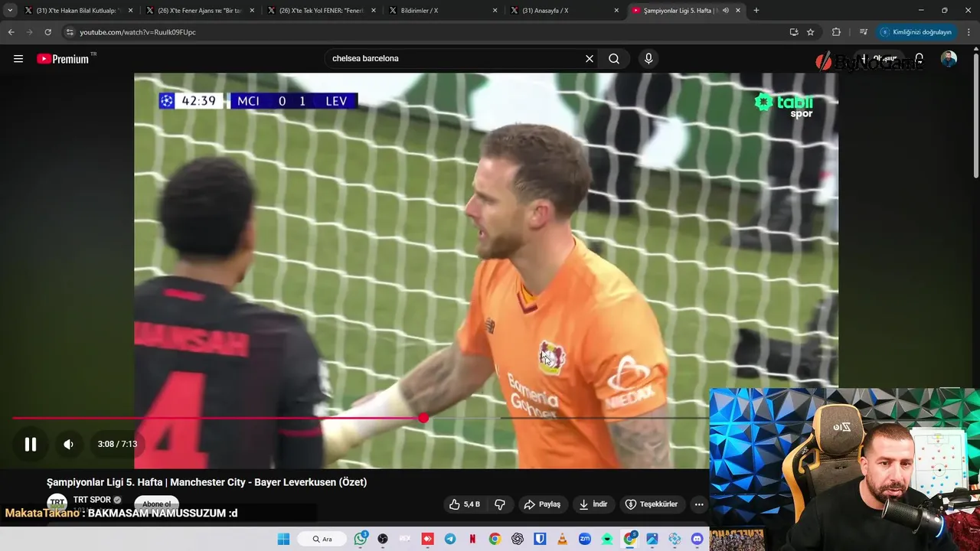Download the video with İndir

(593, 504)
